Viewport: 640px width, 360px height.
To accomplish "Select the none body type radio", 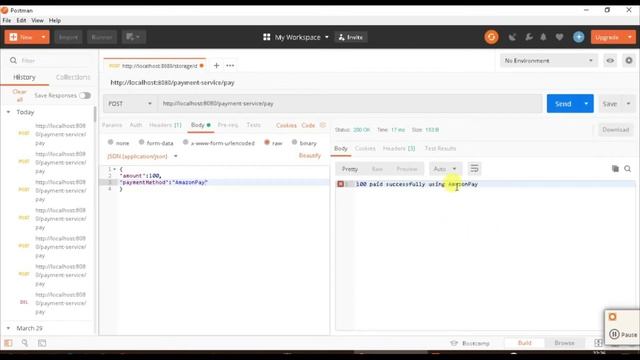I will (111, 142).
